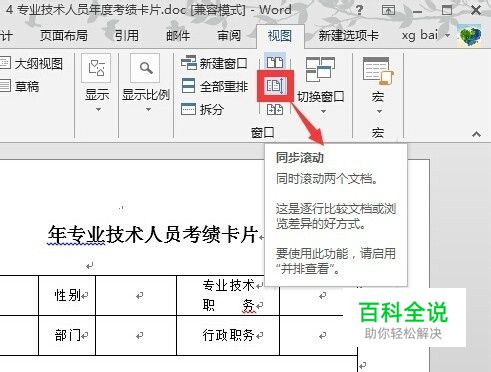The height and width of the screenshot is (372, 491).
Task: Open the Review (审阅) tab
Action: 229,35
